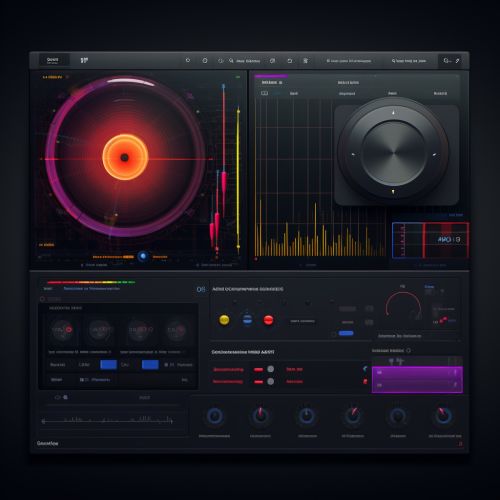Screen dimensions: 500x500
Task: Click the blue arrow icon beside the first red row
Action: click(x=365, y=369)
